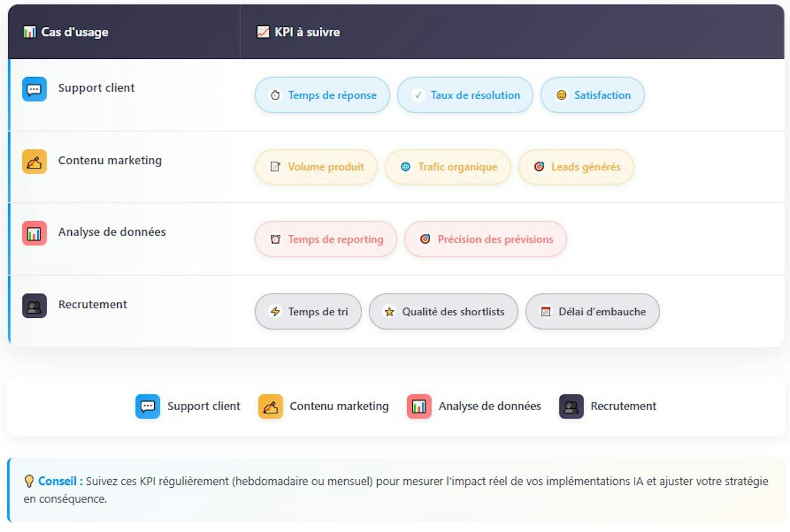Click the Support client icon in the legend
Viewport: 790px width, 532px height.
[x=147, y=406]
